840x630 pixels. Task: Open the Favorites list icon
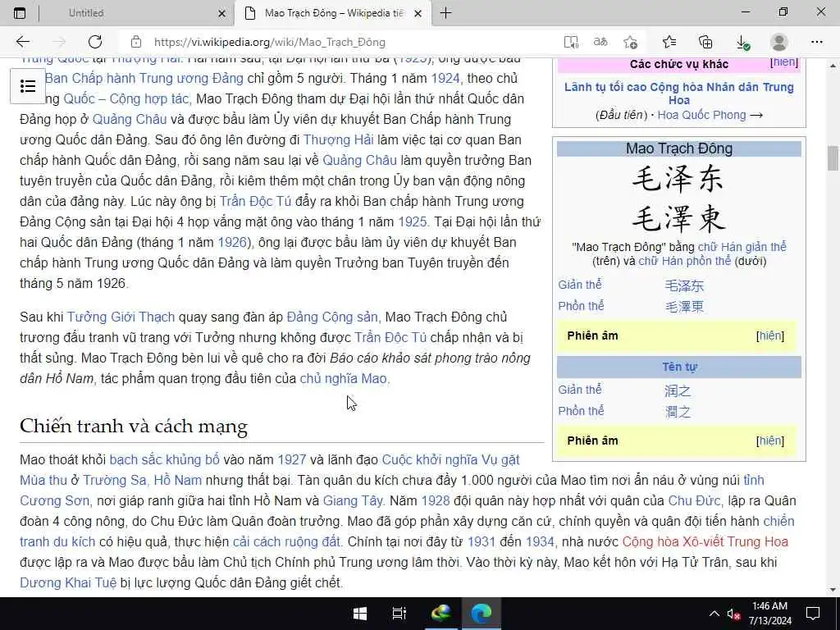click(x=669, y=42)
